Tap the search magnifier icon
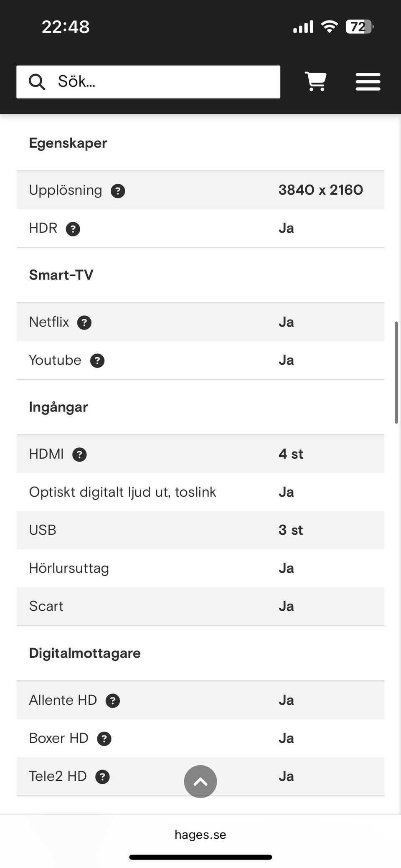Viewport: 401px width, 868px height. point(37,82)
